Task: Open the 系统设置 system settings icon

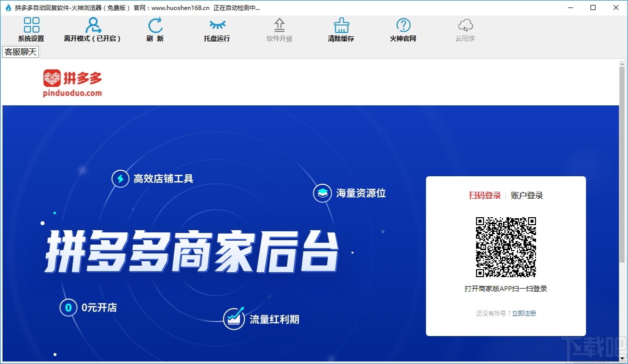Action: [x=31, y=29]
